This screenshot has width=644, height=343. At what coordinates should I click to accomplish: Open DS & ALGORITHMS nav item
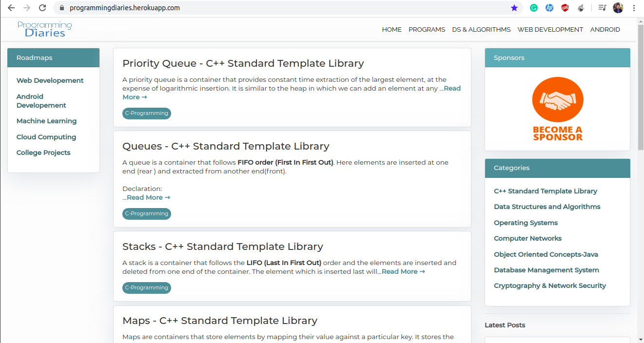pyautogui.click(x=481, y=30)
